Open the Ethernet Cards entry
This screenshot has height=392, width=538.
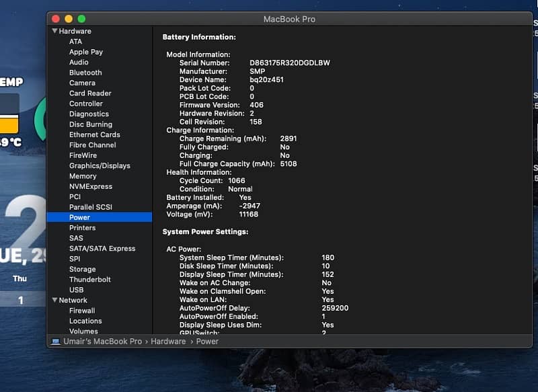[x=95, y=134]
